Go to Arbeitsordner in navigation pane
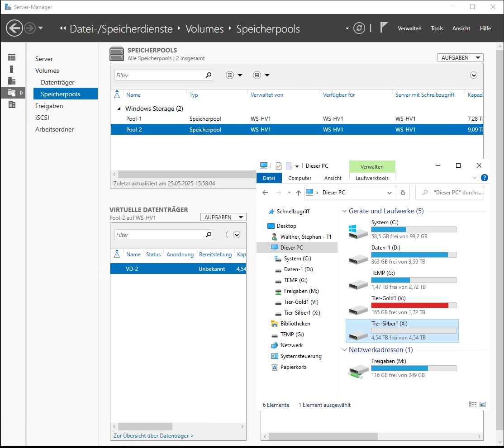This screenshot has height=448, width=504. (54, 129)
